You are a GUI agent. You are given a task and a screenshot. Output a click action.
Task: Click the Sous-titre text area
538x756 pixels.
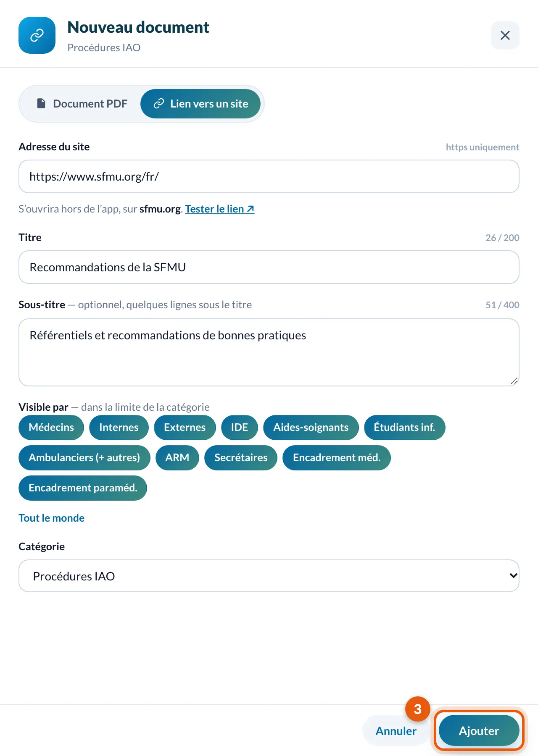pyautogui.click(x=269, y=352)
